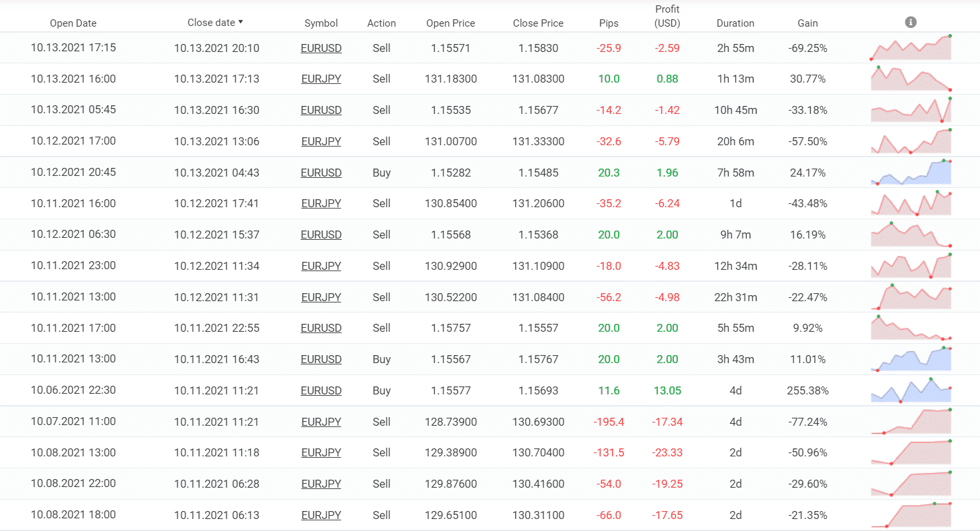980x531 pixels.
Task: Click the blue sparkline chart for the 24.17% gain row
Action: [911, 172]
